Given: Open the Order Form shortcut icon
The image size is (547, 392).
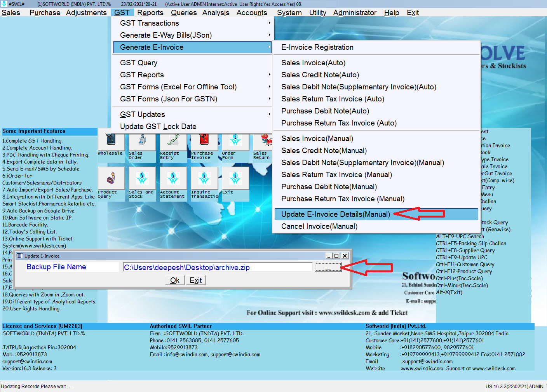Looking at the screenshot, I should (235, 143).
